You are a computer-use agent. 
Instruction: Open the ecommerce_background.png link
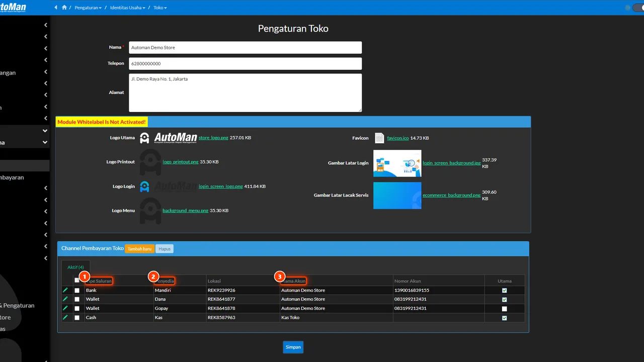[452, 195]
